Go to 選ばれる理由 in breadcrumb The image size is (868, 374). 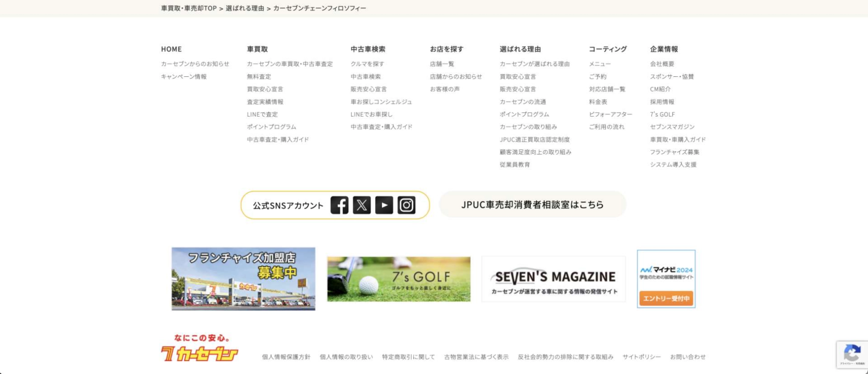point(245,8)
